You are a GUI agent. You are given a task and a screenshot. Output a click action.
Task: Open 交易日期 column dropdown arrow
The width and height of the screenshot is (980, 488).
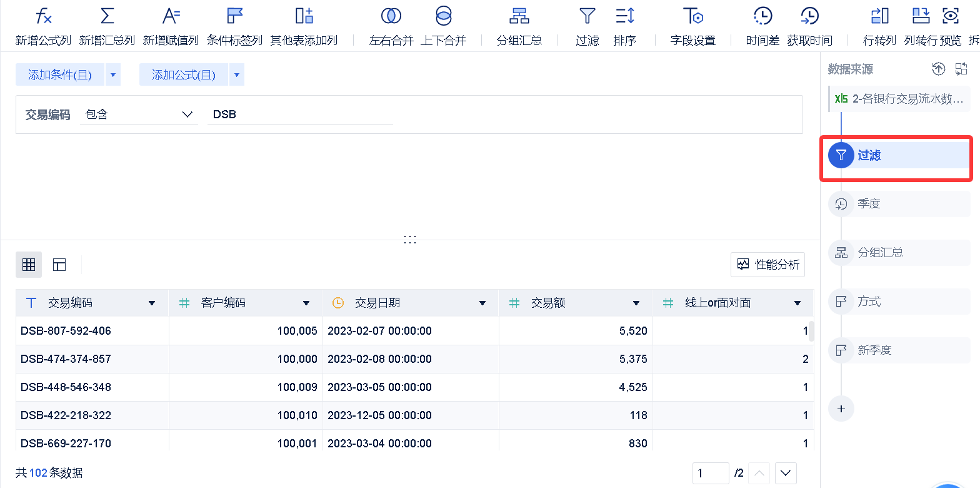point(482,303)
